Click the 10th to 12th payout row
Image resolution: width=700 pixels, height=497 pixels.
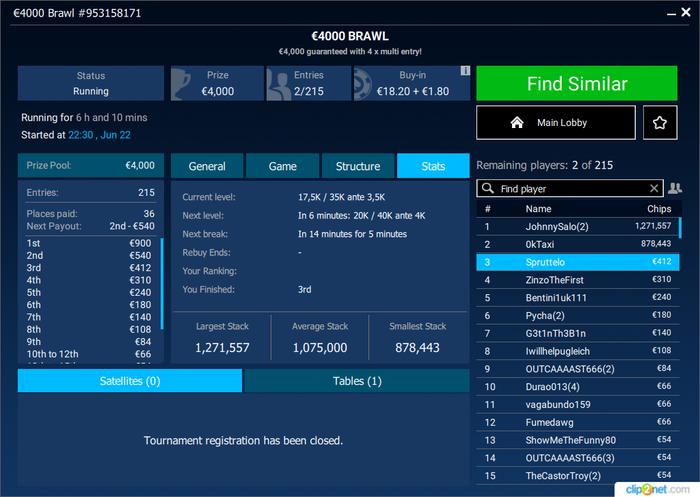(x=89, y=354)
